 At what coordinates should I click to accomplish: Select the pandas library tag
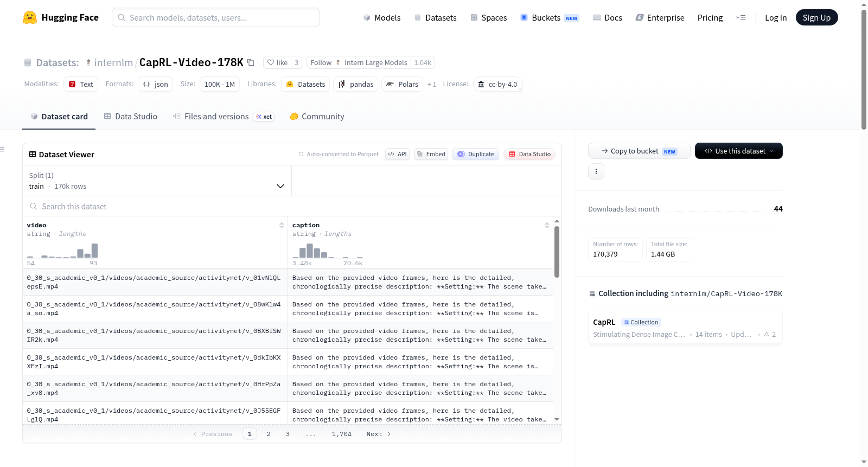(x=356, y=84)
